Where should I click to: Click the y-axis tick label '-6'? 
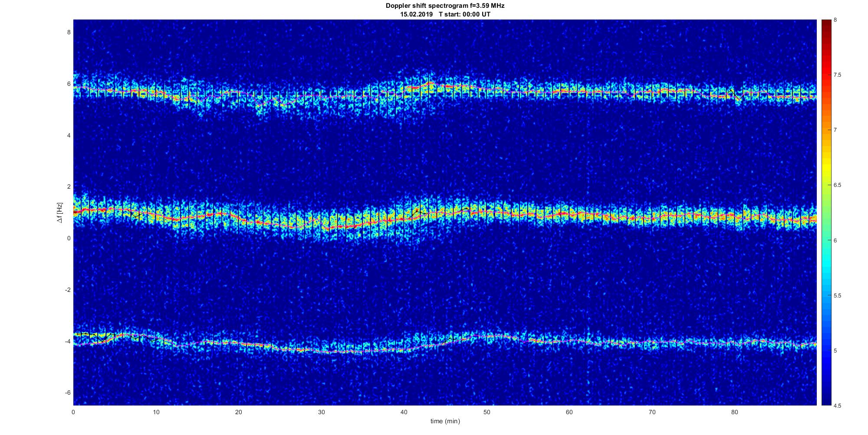point(68,392)
